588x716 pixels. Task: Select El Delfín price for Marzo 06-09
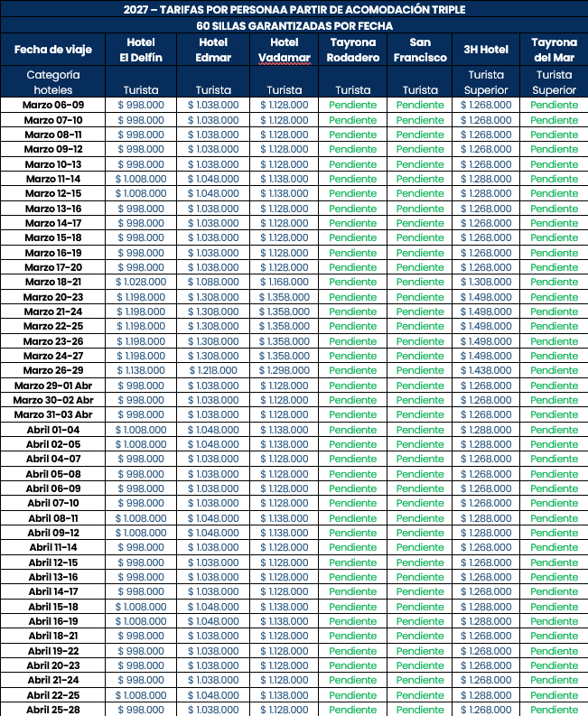[141, 105]
